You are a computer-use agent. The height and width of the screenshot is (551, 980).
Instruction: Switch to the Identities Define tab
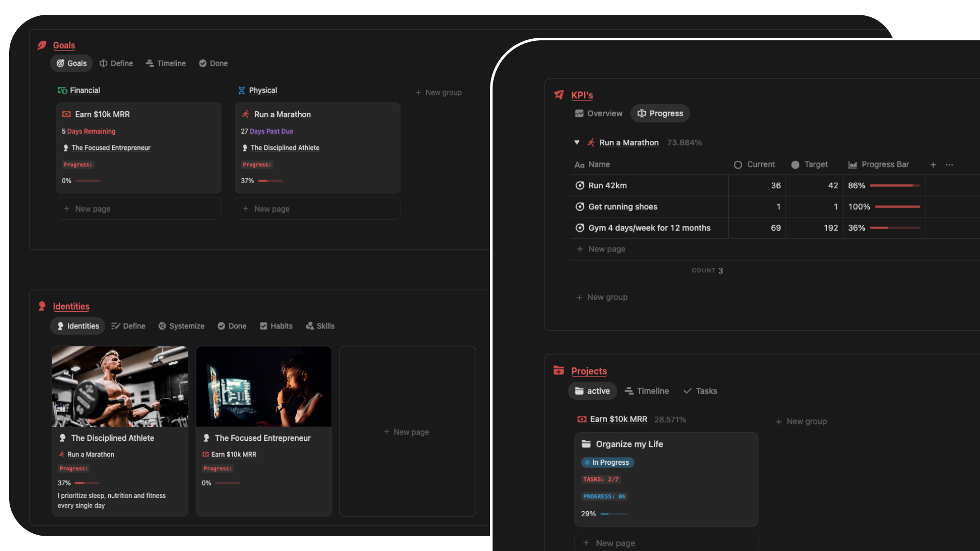[128, 326]
